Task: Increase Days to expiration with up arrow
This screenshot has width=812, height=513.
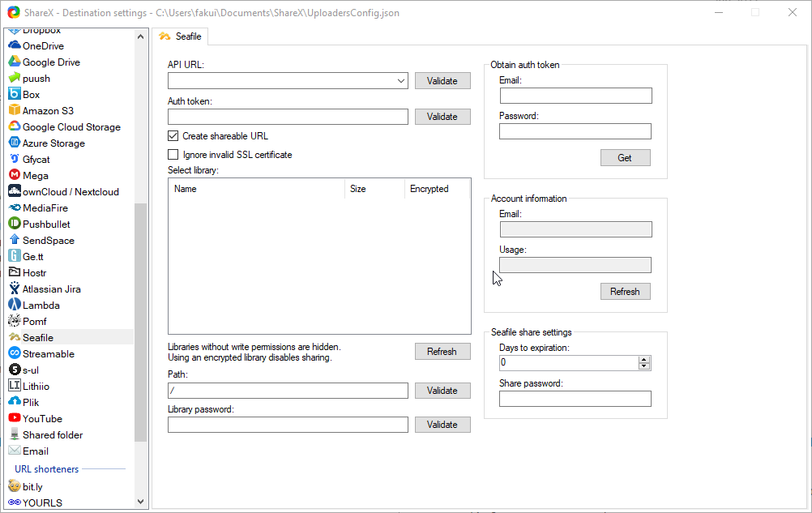Action: 644,360
